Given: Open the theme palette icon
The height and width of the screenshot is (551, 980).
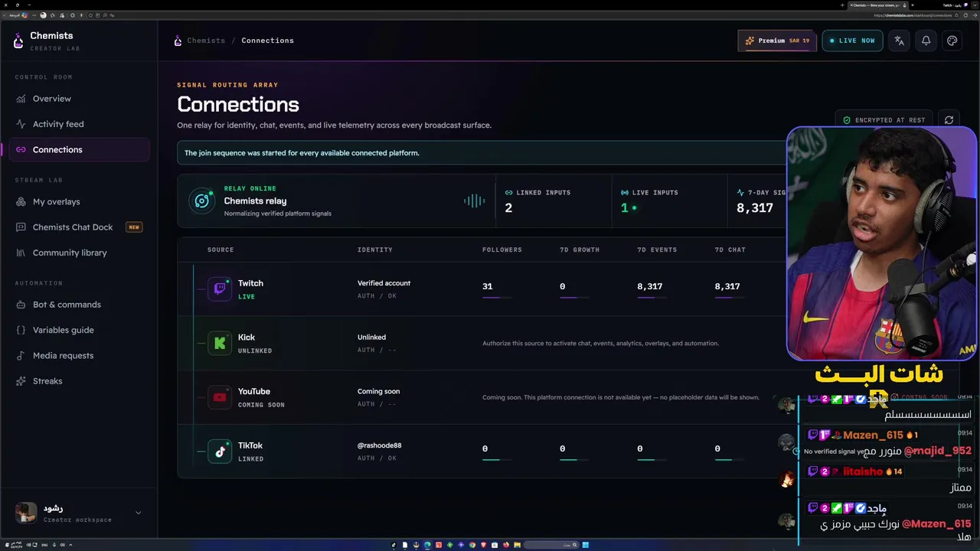Looking at the screenshot, I should point(952,41).
